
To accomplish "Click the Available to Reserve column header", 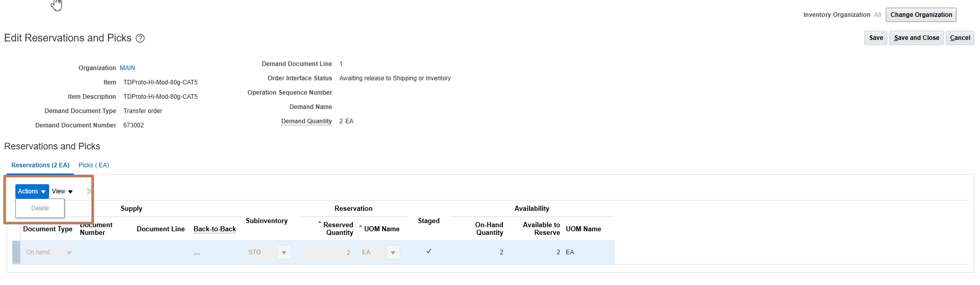I will (x=541, y=229).
